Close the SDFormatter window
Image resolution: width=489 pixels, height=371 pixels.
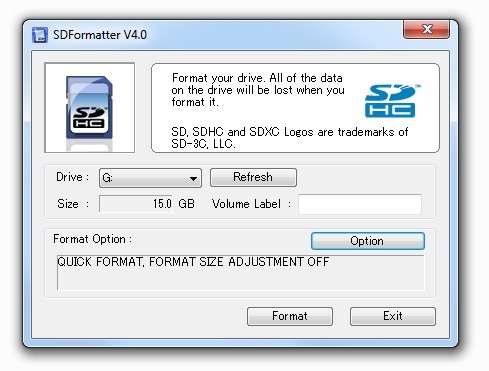tap(426, 29)
